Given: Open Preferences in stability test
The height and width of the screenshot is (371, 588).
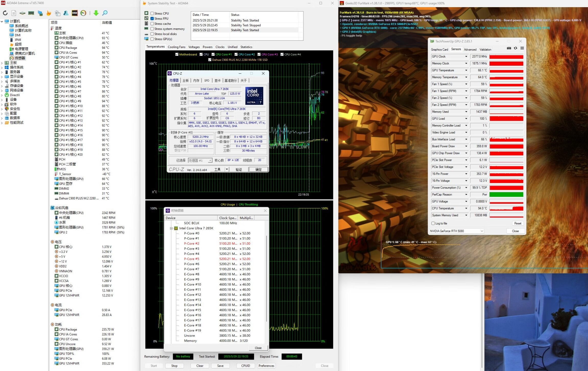Looking at the screenshot, I should [x=266, y=366].
